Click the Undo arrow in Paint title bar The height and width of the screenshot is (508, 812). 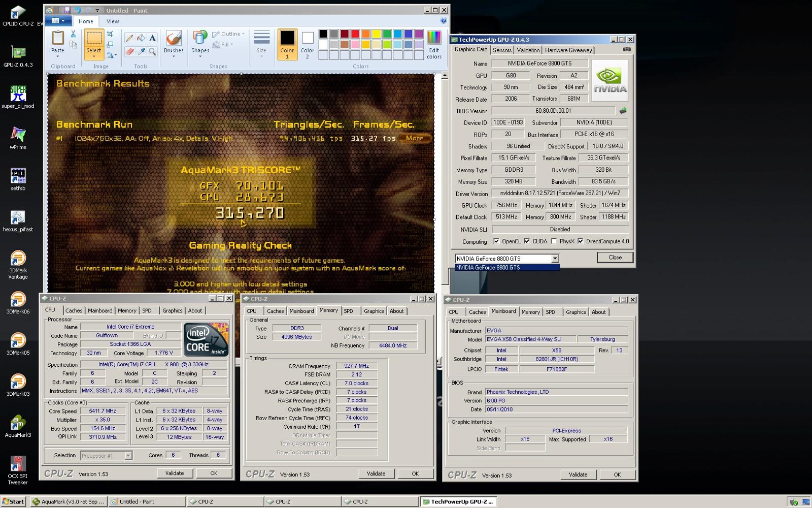[x=78, y=10]
